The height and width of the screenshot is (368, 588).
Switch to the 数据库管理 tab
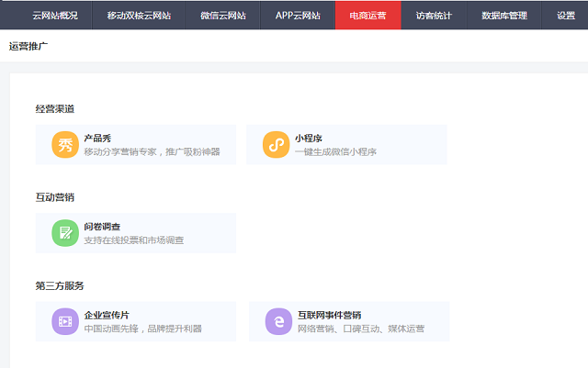pos(504,16)
